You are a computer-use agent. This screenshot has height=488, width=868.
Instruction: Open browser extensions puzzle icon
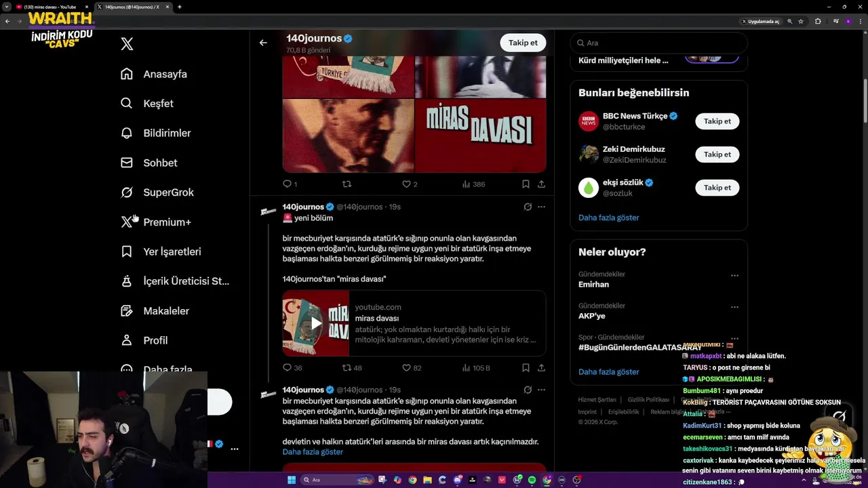coord(818,22)
